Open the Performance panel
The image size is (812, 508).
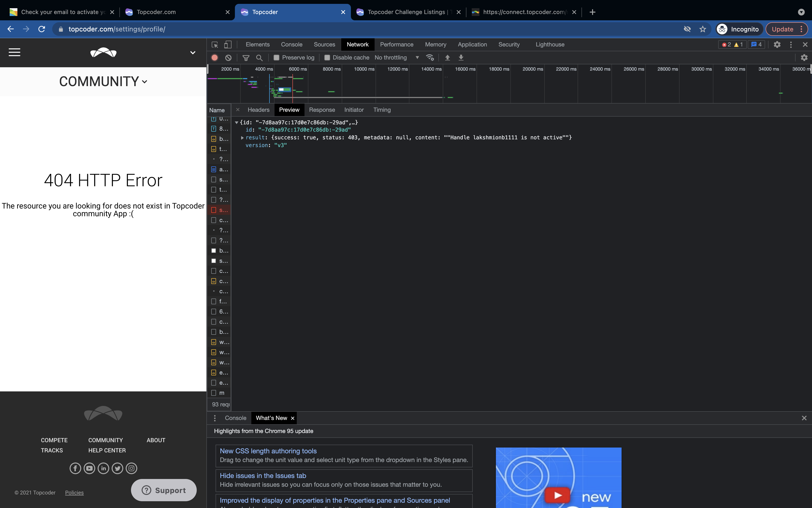coord(397,45)
